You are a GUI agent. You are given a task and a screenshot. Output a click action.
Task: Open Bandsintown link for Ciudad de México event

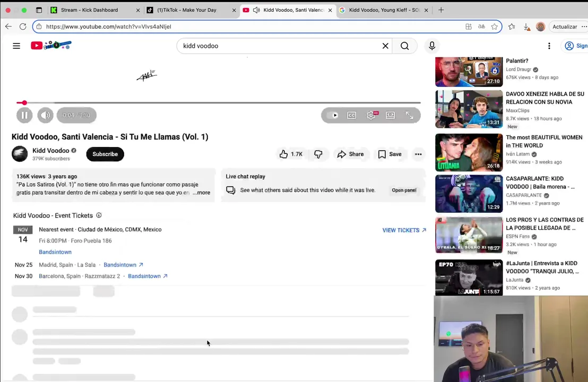[55, 252]
